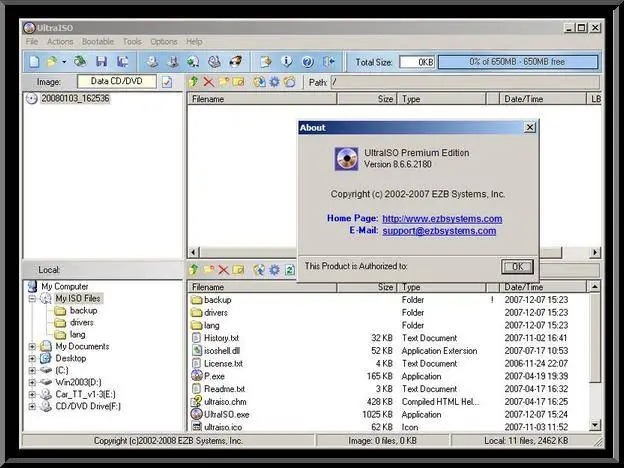
Task: Click the Open file folder toolbar icon
Action: click(52, 62)
